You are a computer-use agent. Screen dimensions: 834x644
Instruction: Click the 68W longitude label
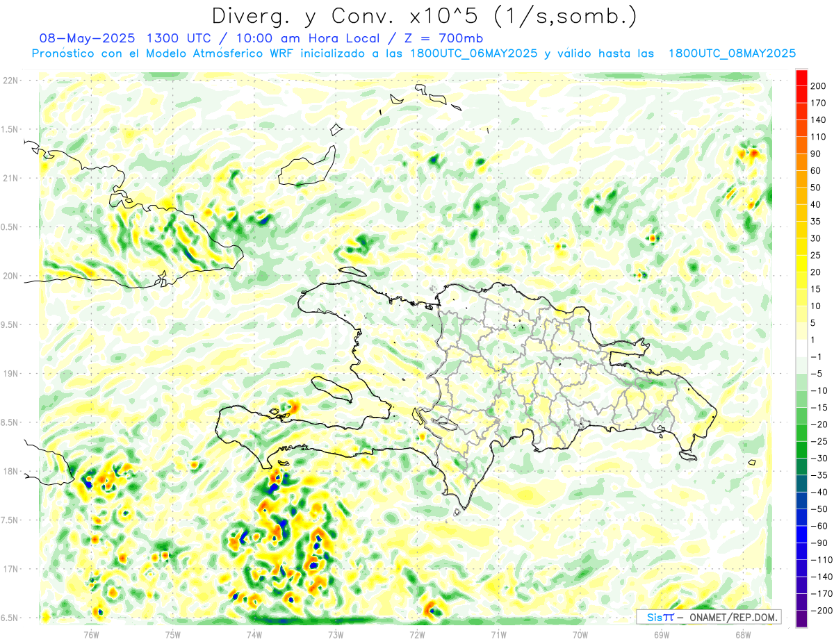click(x=743, y=634)
